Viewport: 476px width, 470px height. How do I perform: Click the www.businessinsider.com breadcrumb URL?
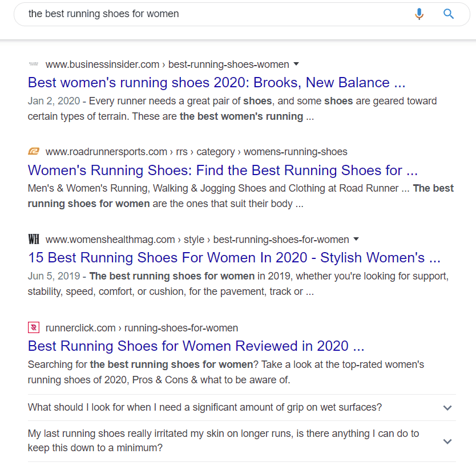click(167, 64)
